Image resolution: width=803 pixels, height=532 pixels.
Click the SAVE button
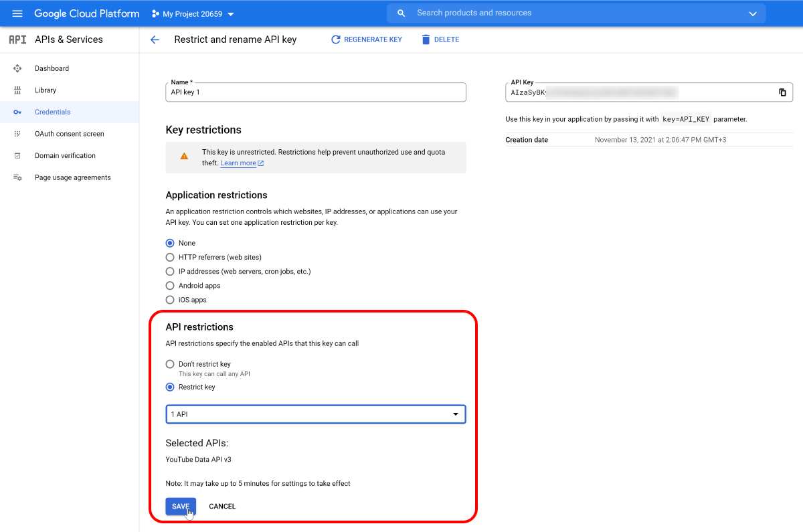coord(181,507)
